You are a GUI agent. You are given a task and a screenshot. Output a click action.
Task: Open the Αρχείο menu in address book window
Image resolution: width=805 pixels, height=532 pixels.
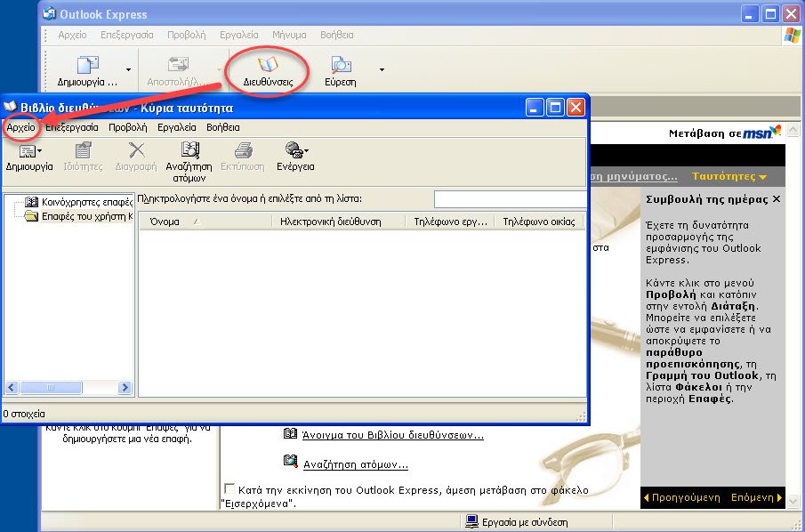[x=21, y=127]
